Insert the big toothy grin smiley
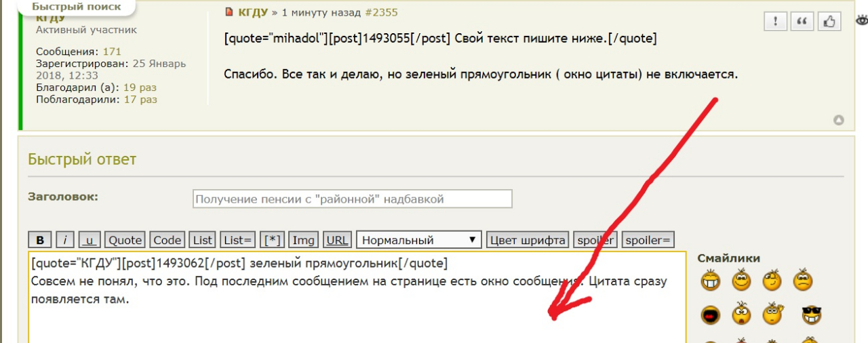Image resolution: width=868 pixels, height=343 pixels. click(711, 280)
